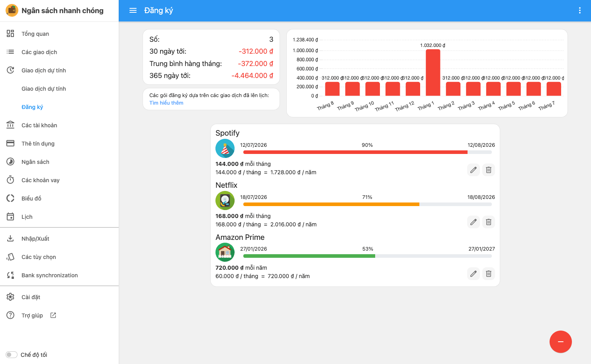
Task: Click the Tổng quan dashboard icon
Action: click(x=10, y=33)
